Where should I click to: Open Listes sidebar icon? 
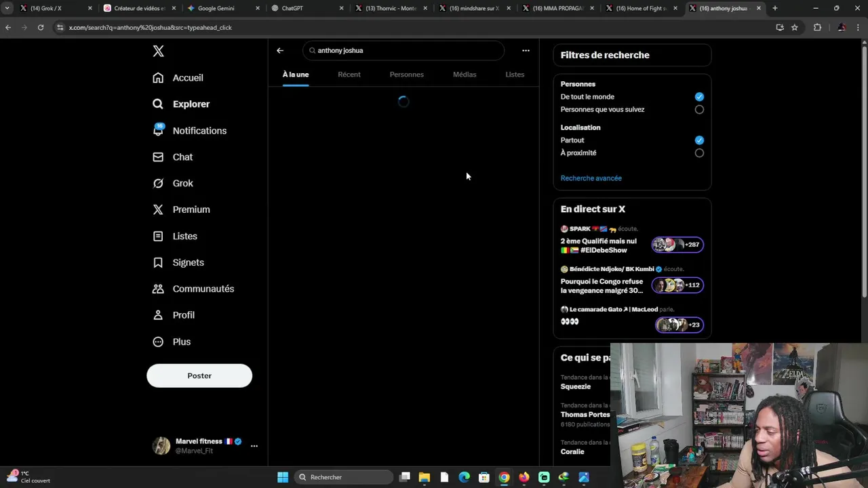(158, 237)
